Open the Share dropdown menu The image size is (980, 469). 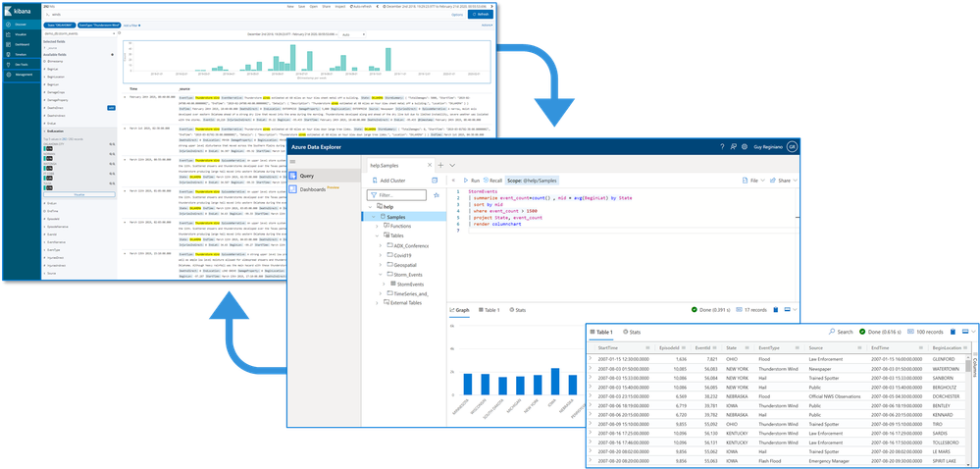point(784,181)
